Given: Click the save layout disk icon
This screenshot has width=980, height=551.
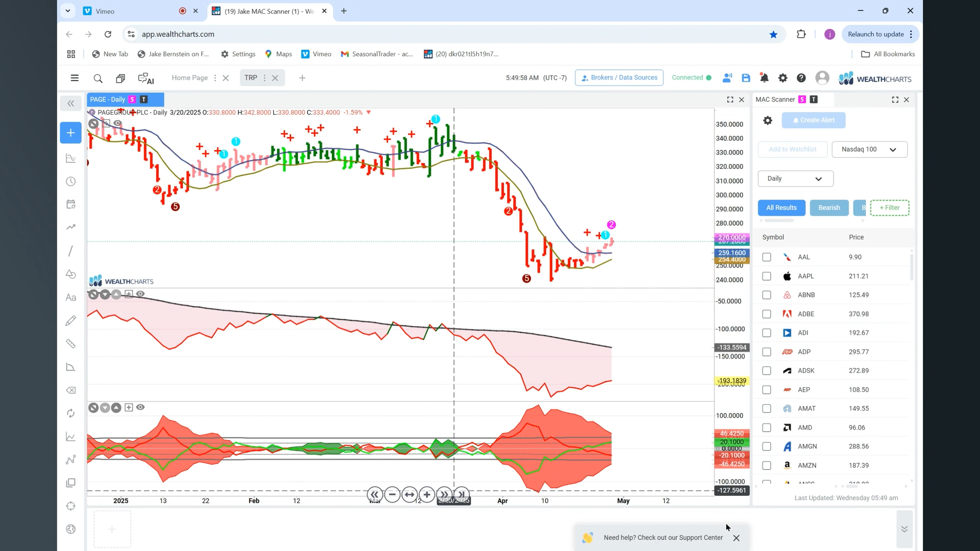Looking at the screenshot, I should pyautogui.click(x=746, y=78).
